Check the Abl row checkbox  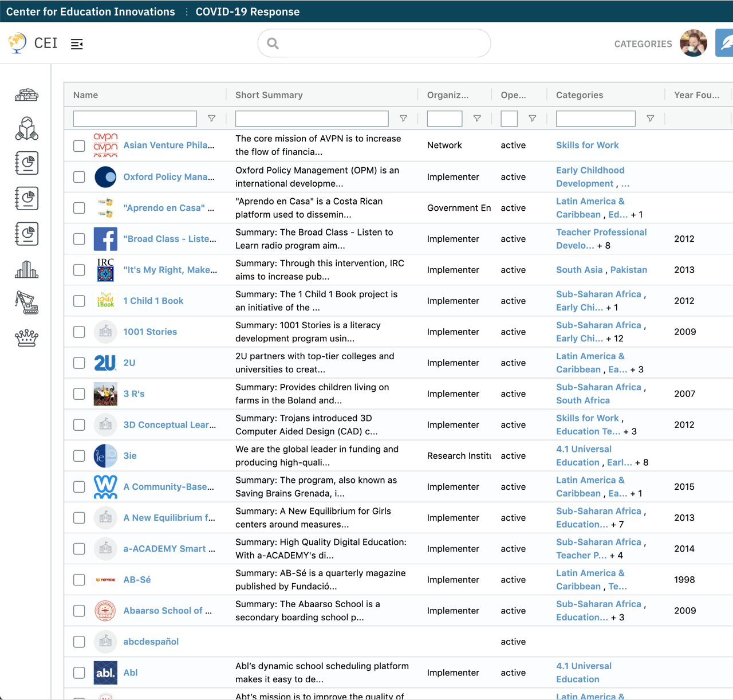[79, 673]
